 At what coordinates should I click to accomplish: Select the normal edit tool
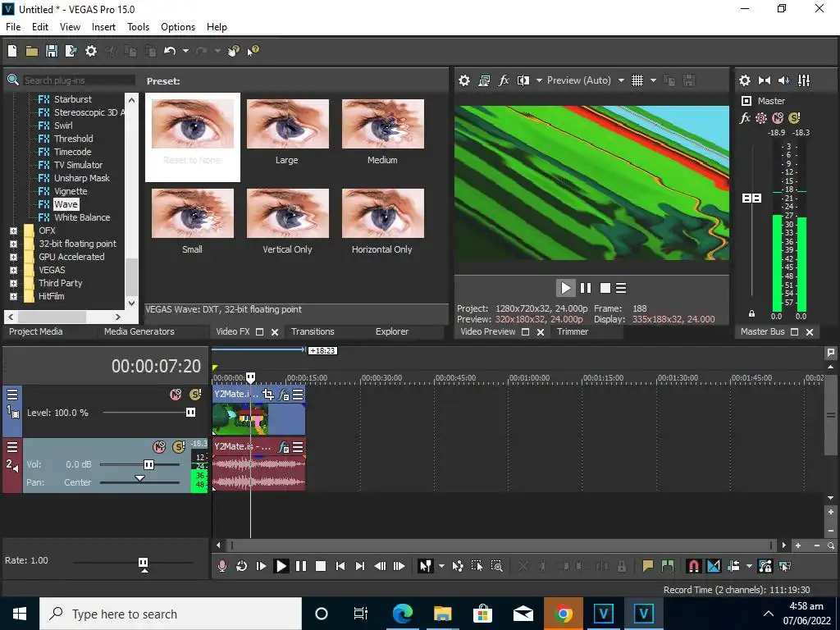click(x=426, y=566)
